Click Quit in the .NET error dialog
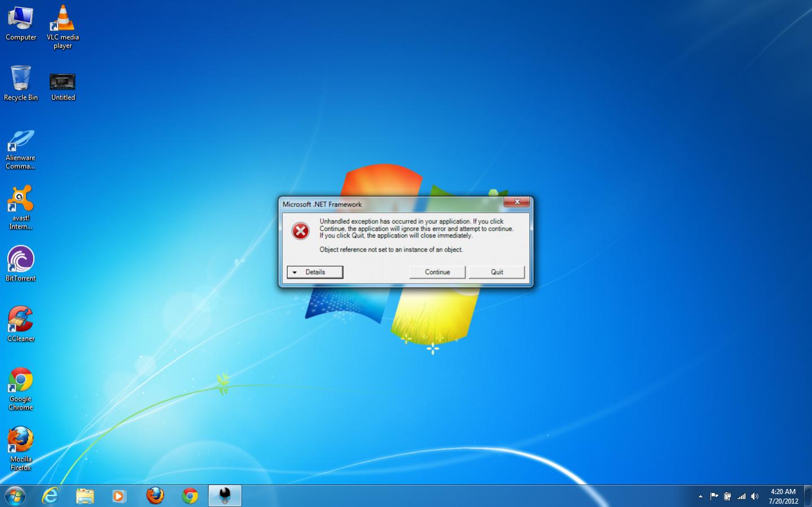This screenshot has width=812, height=507. pyautogui.click(x=497, y=272)
